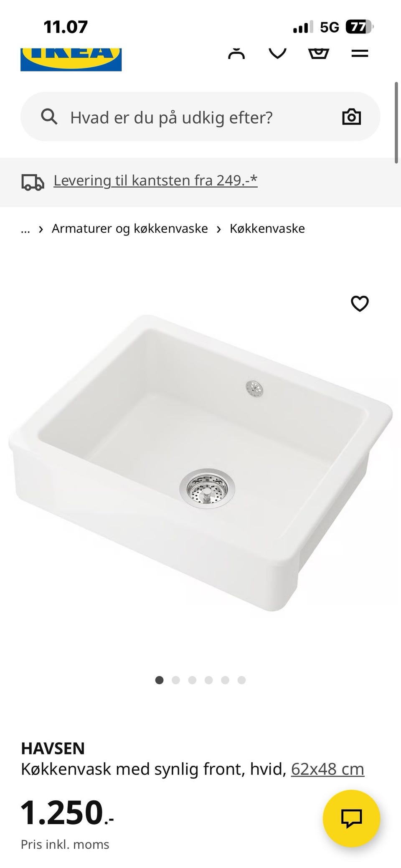Open the yellow chat button

coord(352,818)
